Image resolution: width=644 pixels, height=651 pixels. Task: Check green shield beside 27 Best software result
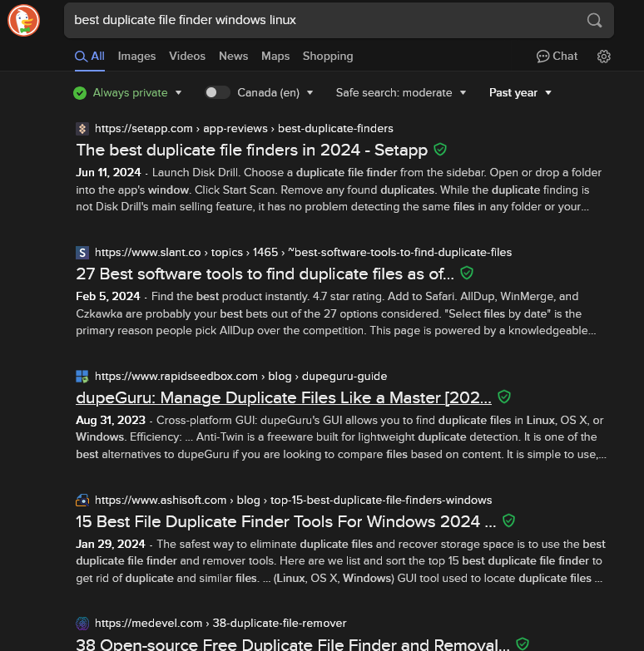467,273
